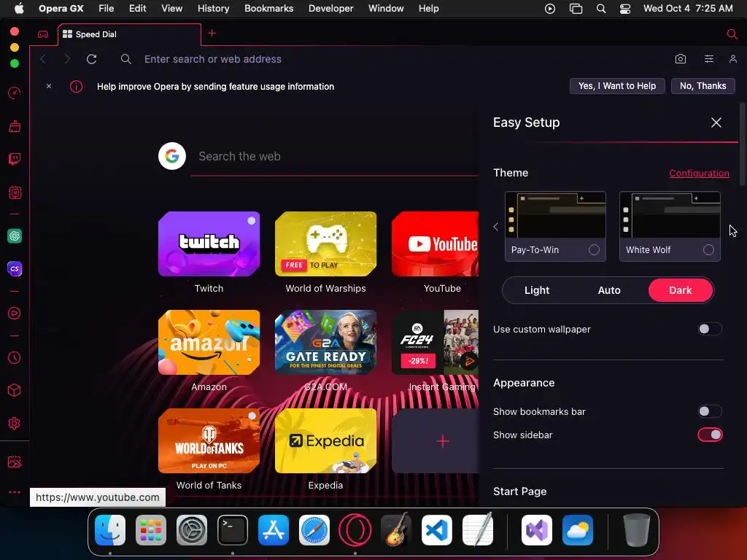Open macOS Control Center icon
Screen dimensions: 747x560
click(625, 9)
